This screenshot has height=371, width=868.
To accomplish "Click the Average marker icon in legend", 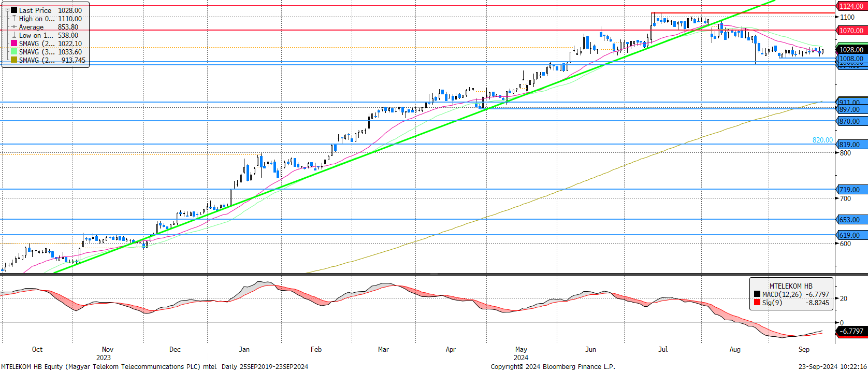I will point(14,27).
